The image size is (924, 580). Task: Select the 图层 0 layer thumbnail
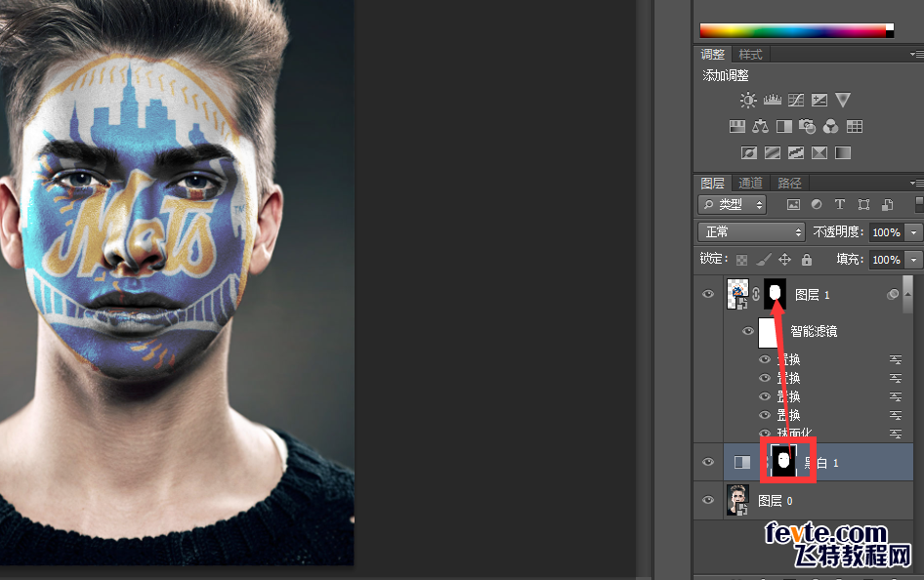[x=737, y=500]
